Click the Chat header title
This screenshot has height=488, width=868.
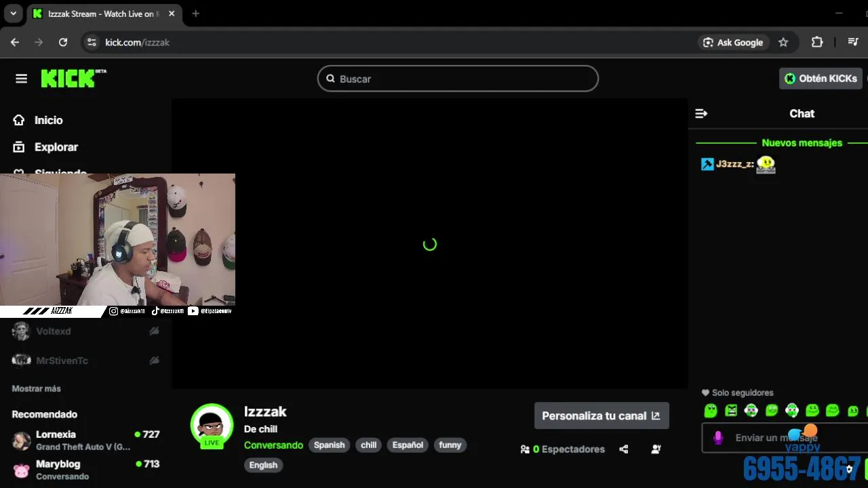(802, 114)
